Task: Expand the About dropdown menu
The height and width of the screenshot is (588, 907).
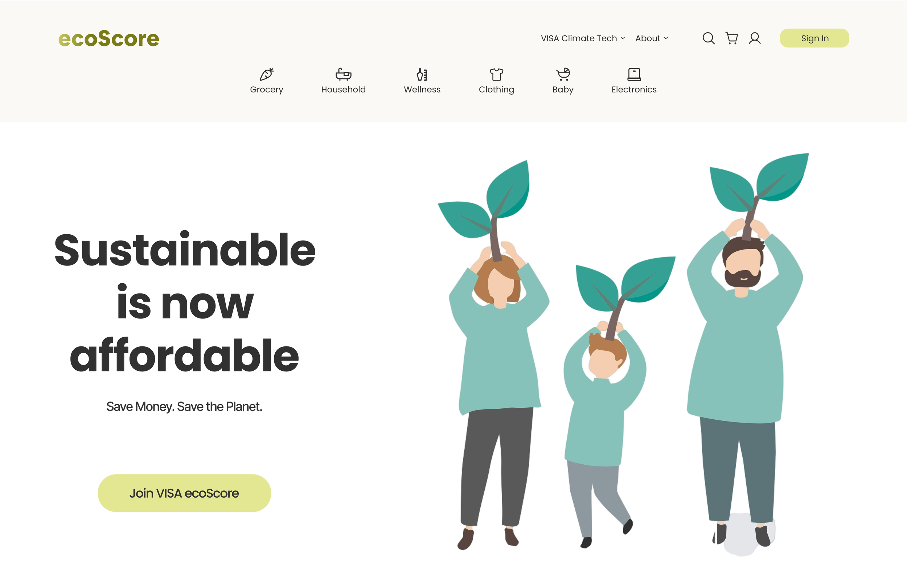Action: (652, 38)
